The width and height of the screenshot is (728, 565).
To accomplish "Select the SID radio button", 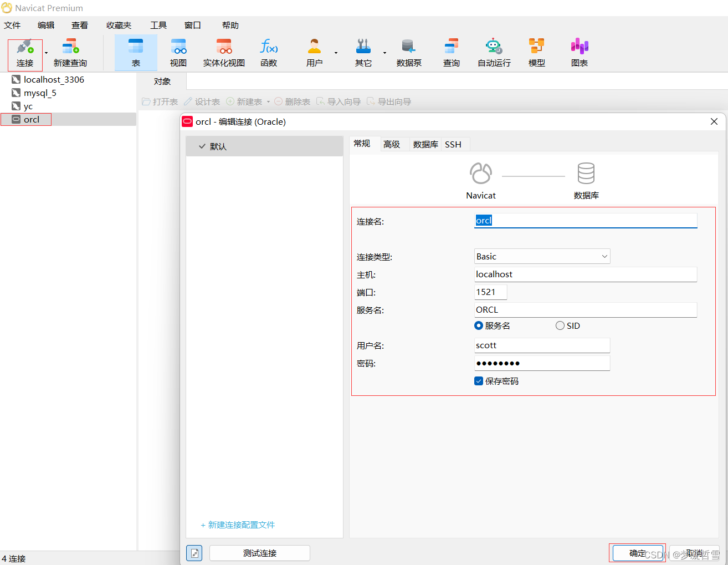I will click(560, 325).
